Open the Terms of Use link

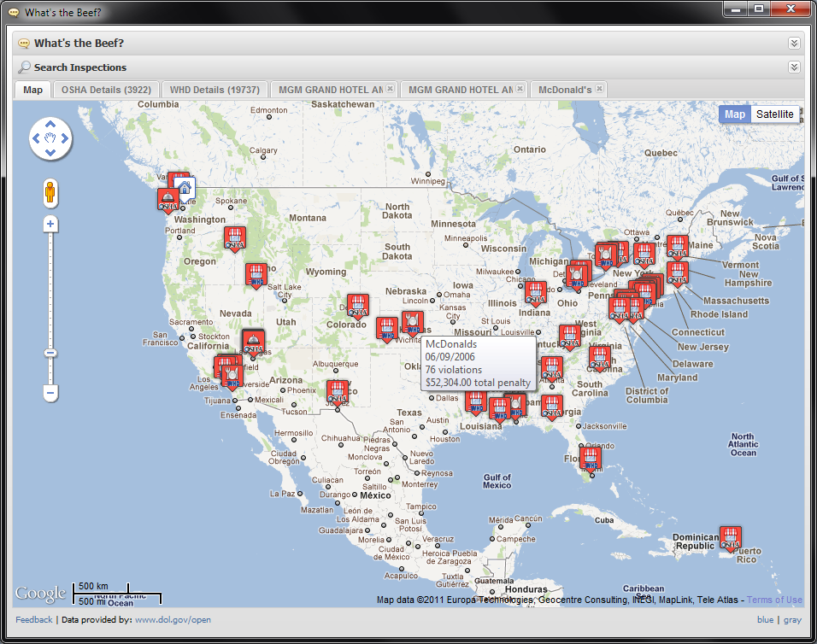point(774,600)
